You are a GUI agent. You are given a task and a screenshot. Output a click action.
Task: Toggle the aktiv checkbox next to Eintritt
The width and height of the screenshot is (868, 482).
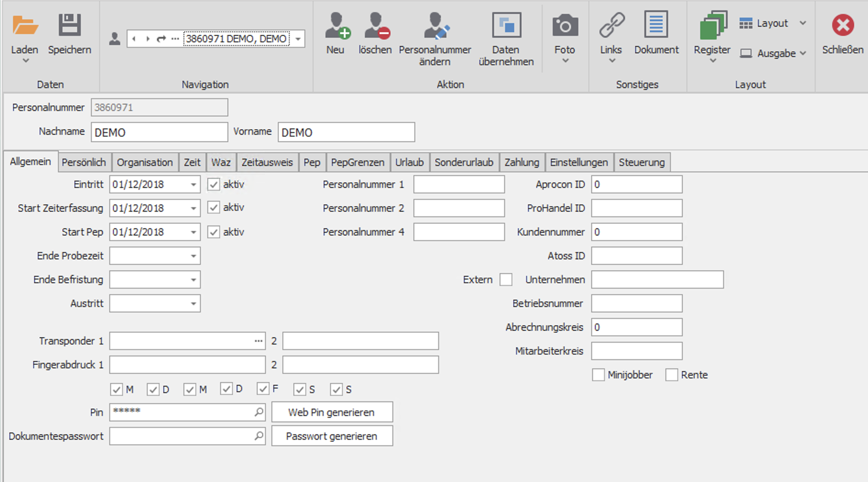pos(214,185)
